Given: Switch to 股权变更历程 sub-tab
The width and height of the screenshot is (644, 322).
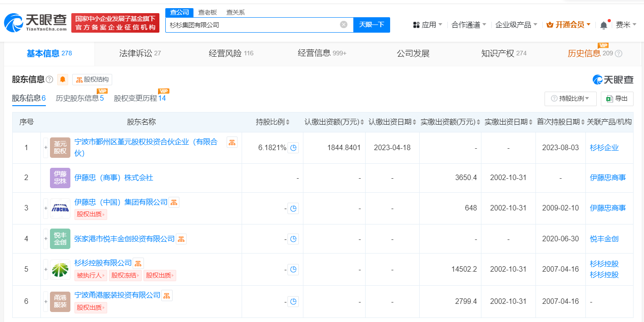Looking at the screenshot, I should pyautogui.click(x=140, y=98).
